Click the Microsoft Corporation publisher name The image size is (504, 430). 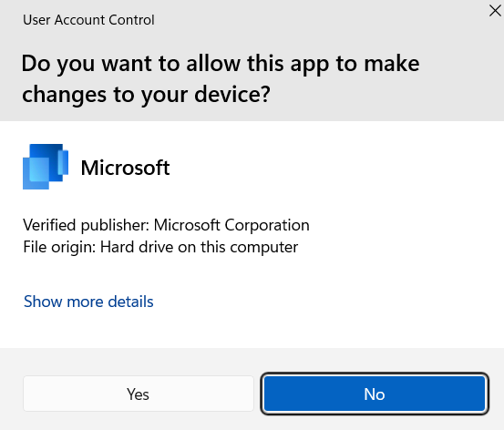point(231,225)
